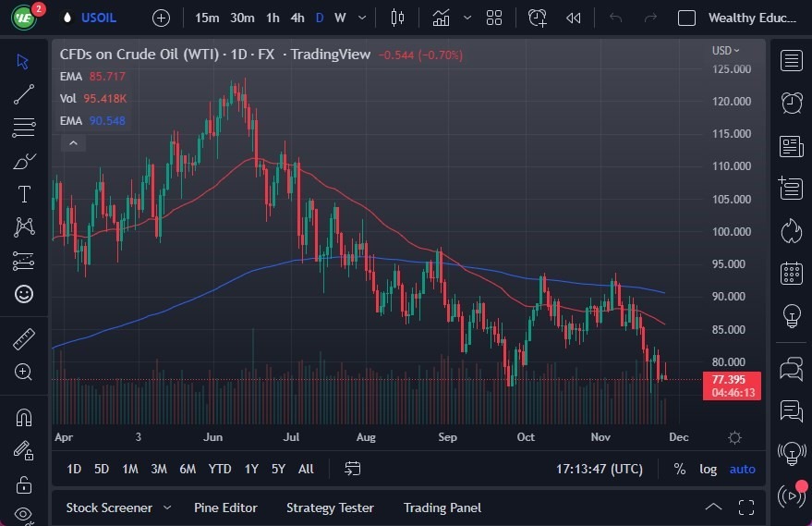The width and height of the screenshot is (812, 526).
Task: Open the candlestick chart style icon
Action: tap(398, 18)
